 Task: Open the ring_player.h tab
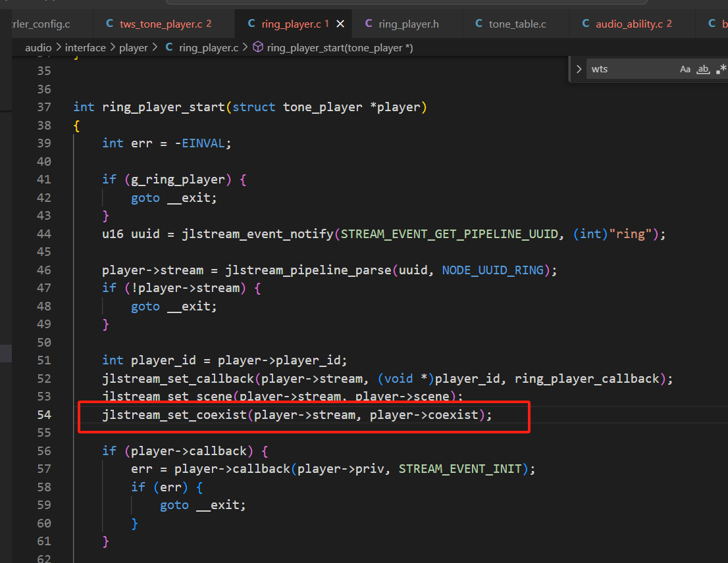407,24
